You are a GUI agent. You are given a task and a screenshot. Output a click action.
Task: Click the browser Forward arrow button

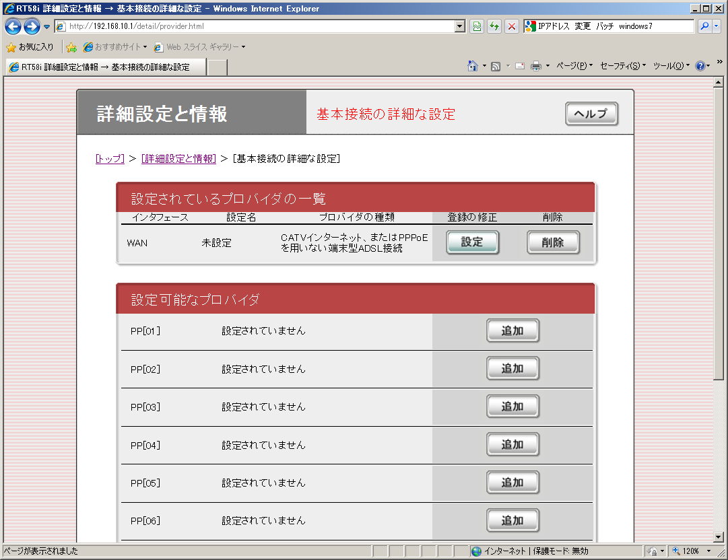click(32, 26)
